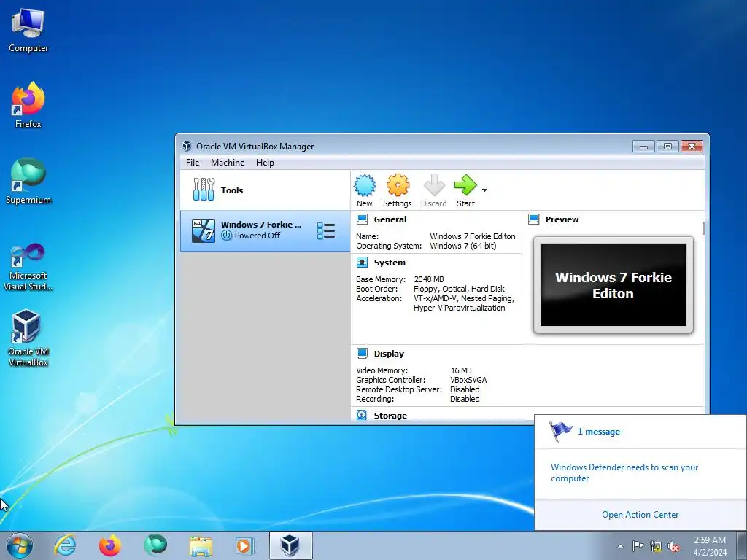Select the Oracle VM VirtualBox desktop shortcut
The height and width of the screenshot is (560, 747).
coord(28,338)
